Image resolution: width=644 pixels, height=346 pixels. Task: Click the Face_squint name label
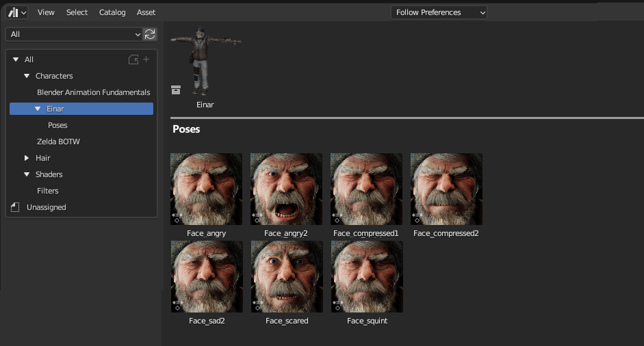368,321
